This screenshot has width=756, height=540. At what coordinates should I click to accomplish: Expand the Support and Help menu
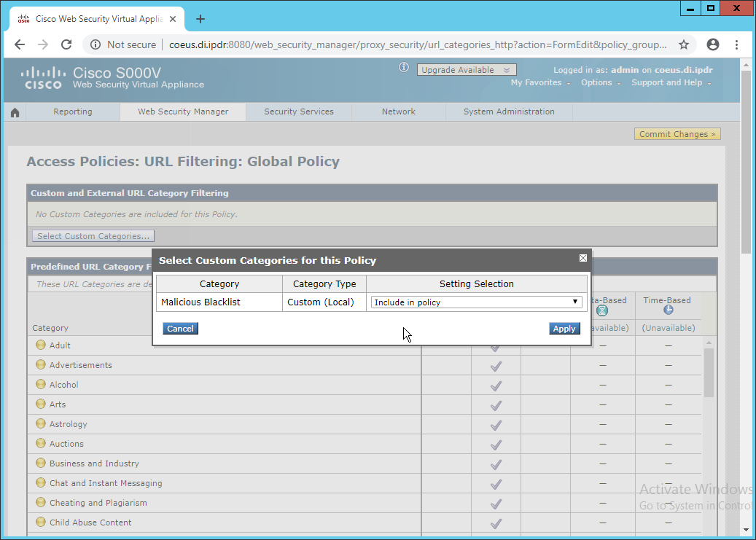click(671, 82)
